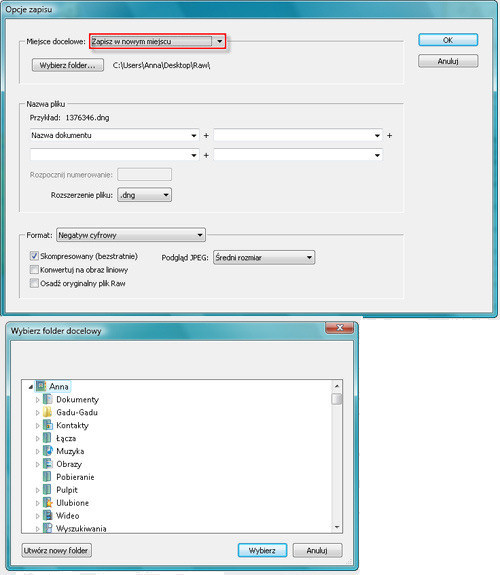Open the Rozszerzenie pliku .dng dropdown
500x575 pixels.
click(x=144, y=195)
